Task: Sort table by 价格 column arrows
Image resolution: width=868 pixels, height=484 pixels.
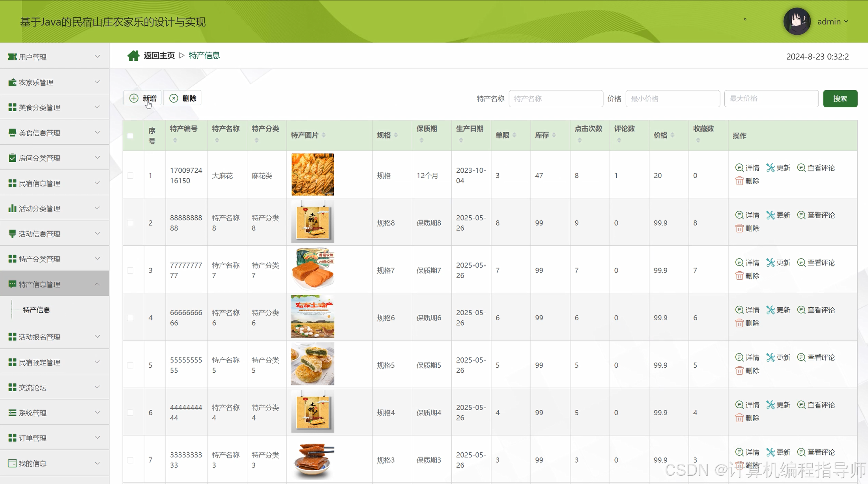Action: 672,135
